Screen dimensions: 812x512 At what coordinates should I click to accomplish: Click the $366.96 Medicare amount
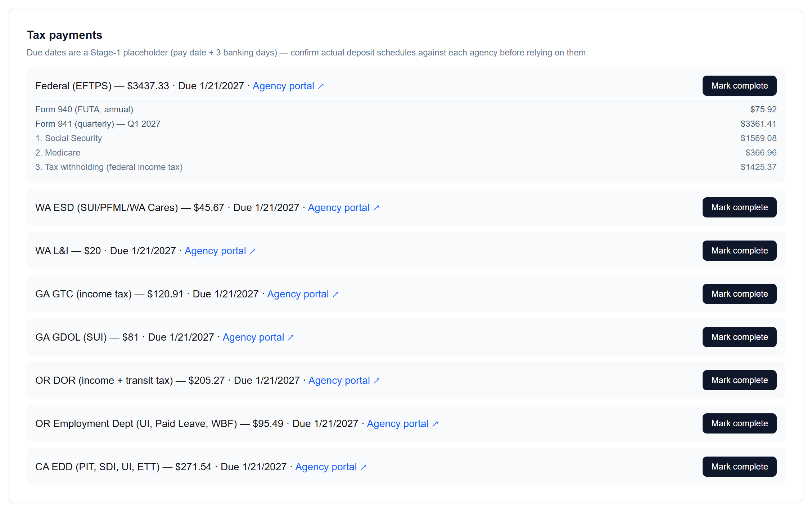pyautogui.click(x=761, y=153)
